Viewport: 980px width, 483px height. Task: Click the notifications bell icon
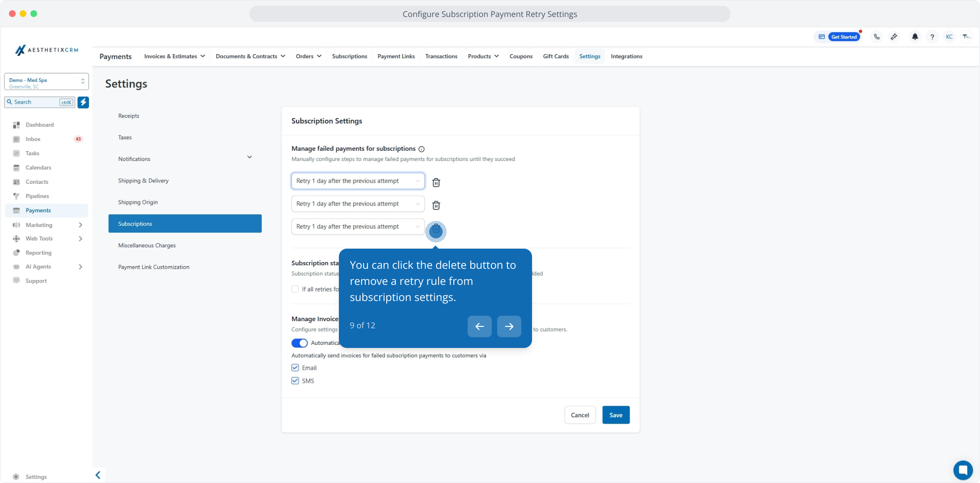tap(915, 37)
